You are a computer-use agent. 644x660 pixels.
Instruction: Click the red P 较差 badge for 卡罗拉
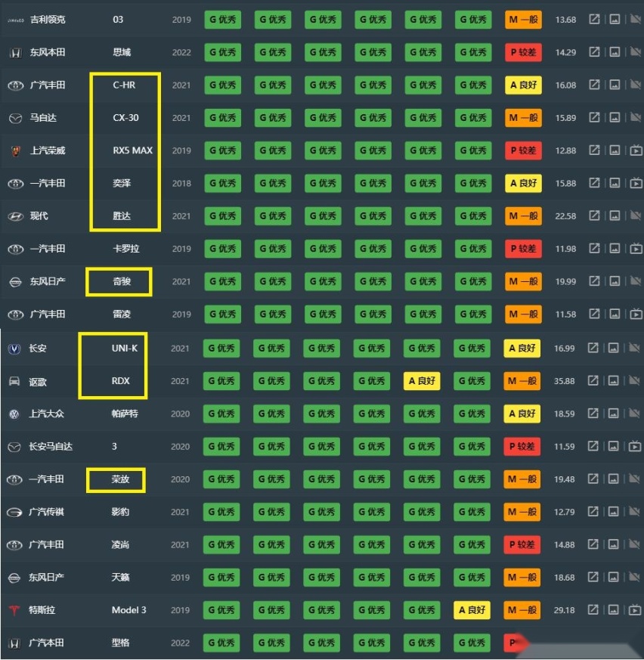[523, 249]
